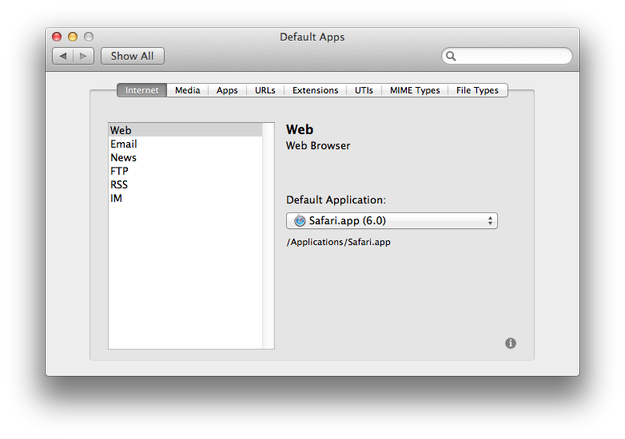Go back with the left arrow
The width and height of the screenshot is (625, 439).
[63, 56]
